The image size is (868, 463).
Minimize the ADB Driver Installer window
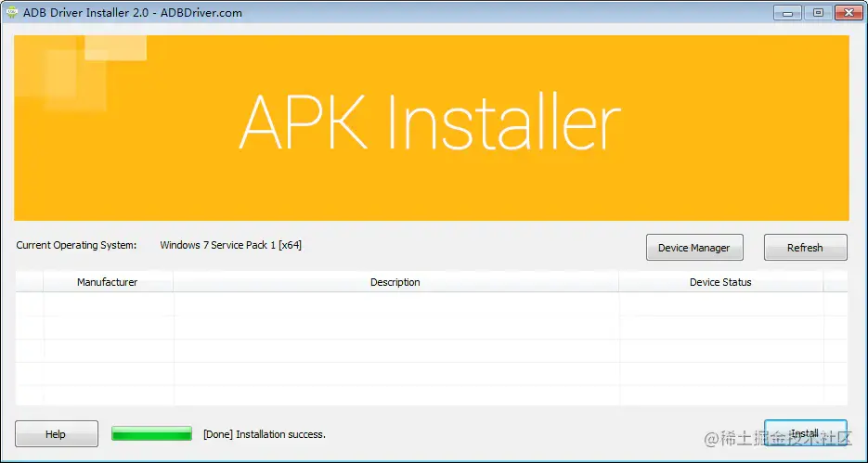[788, 12]
